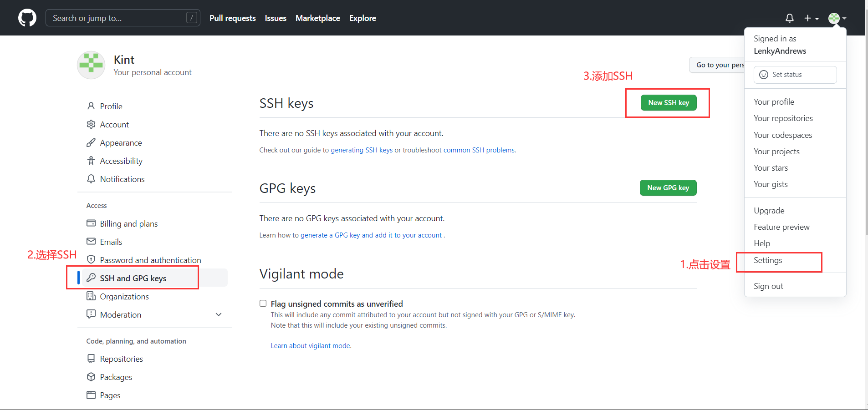This screenshot has height=410, width=868.
Task: Open the common SSH problems link
Action: click(480, 150)
